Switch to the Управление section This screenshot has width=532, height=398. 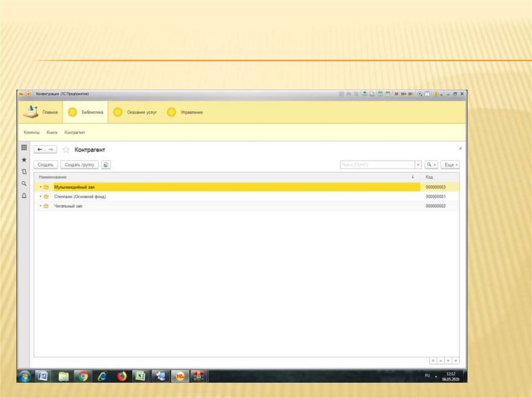pyautogui.click(x=186, y=112)
